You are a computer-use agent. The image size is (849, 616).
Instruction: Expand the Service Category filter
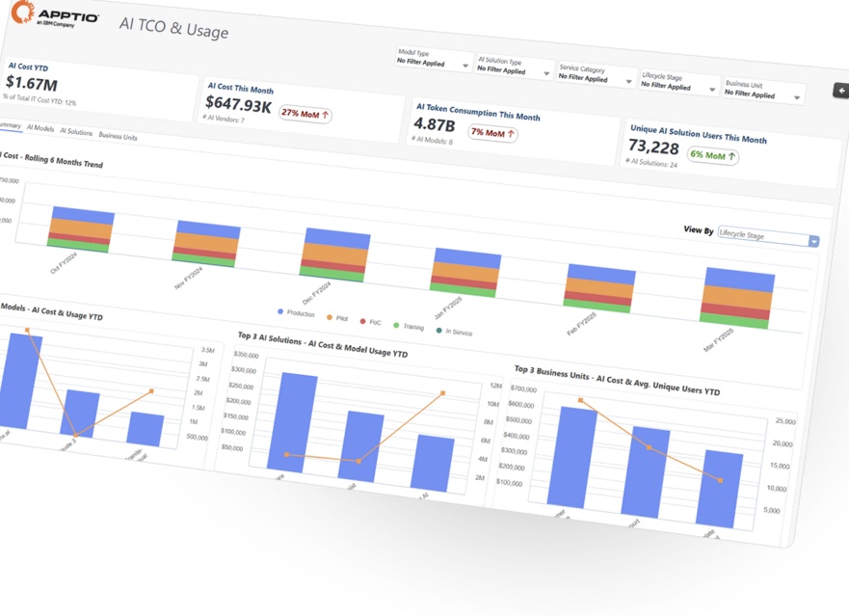[595, 74]
